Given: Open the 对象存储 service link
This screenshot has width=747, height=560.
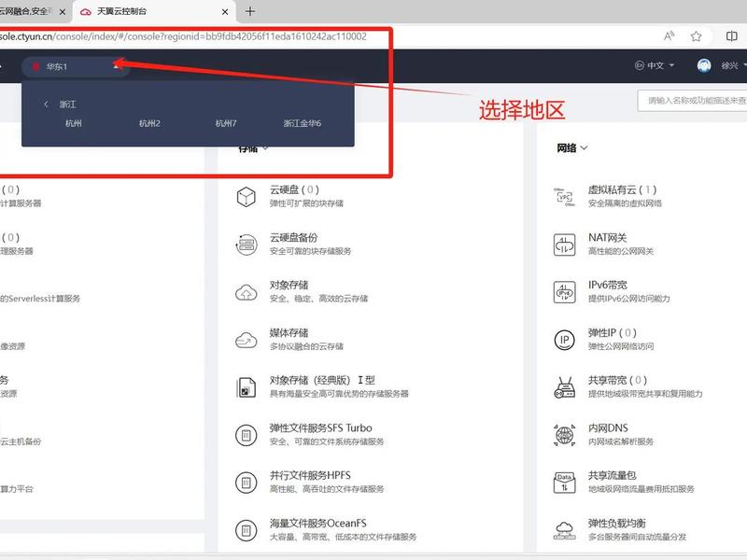Looking at the screenshot, I should pos(289,285).
